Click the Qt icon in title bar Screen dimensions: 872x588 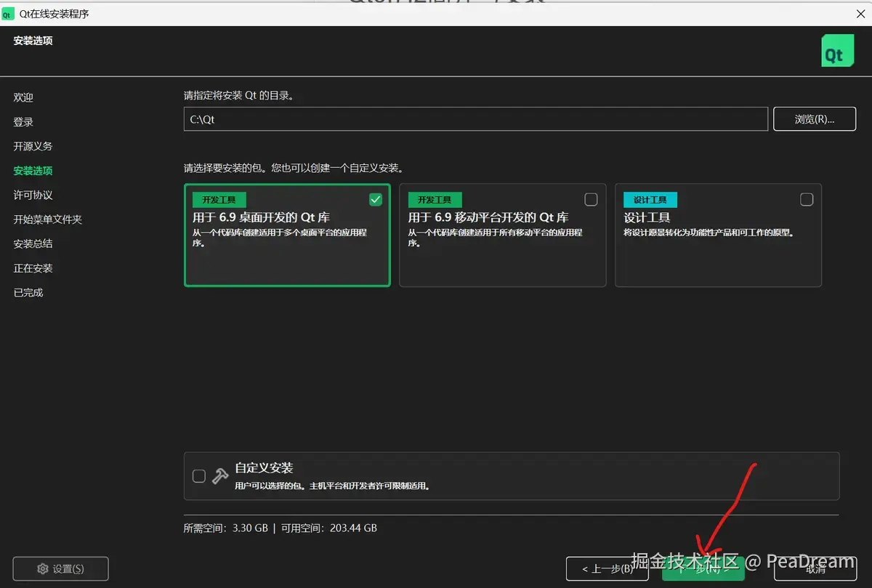[9, 14]
